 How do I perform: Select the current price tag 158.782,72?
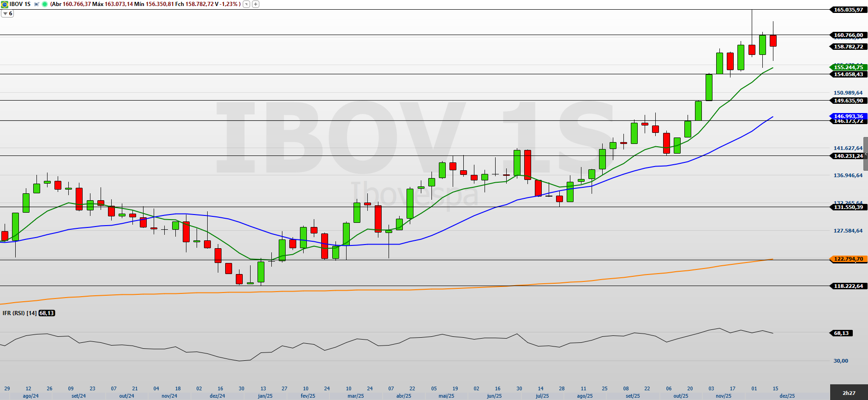[848, 47]
